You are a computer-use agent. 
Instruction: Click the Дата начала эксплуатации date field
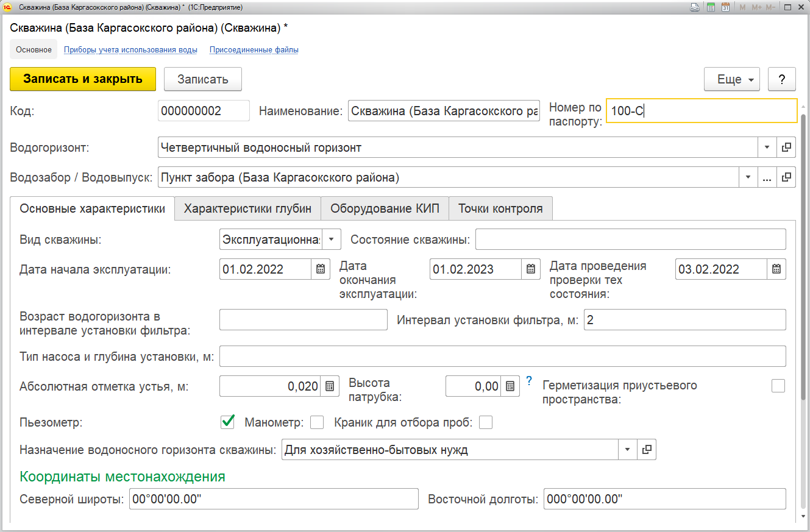[x=266, y=269]
